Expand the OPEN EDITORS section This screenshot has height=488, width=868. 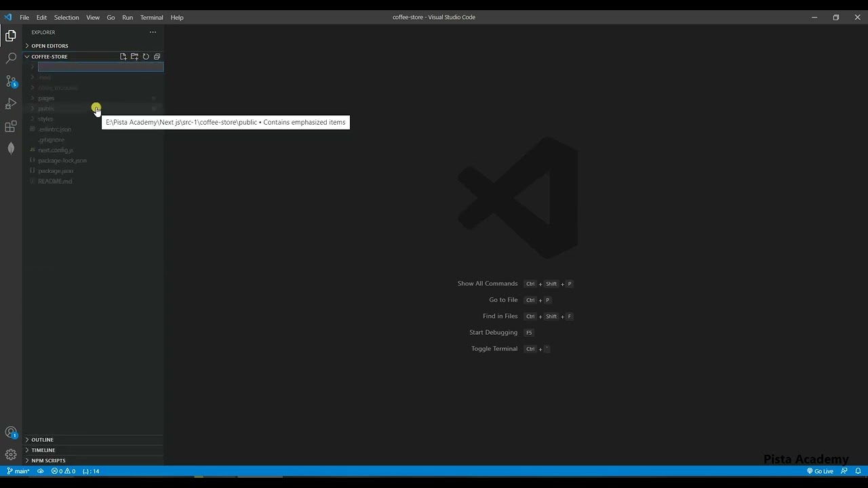pos(93,46)
